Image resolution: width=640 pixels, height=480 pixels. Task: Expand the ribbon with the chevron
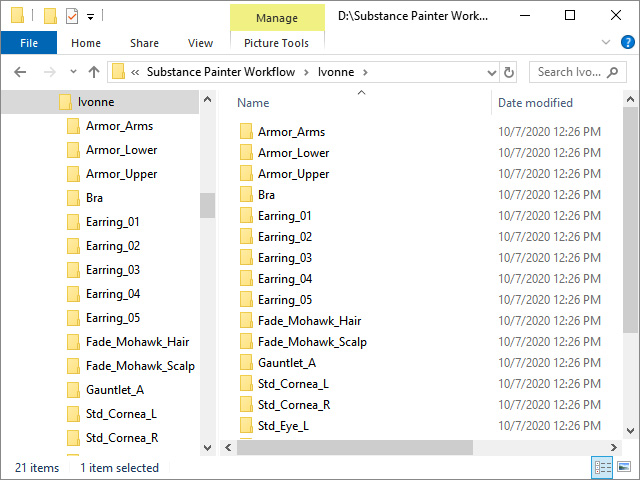[x=606, y=42]
